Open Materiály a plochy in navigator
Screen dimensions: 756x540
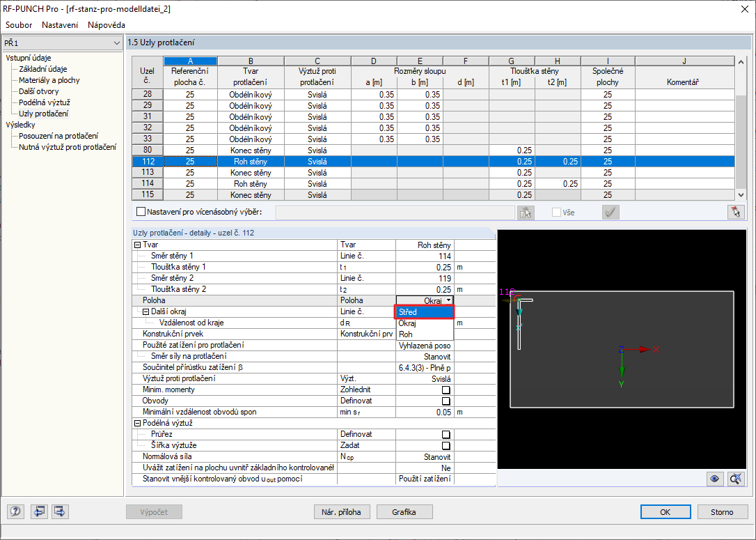click(x=49, y=80)
